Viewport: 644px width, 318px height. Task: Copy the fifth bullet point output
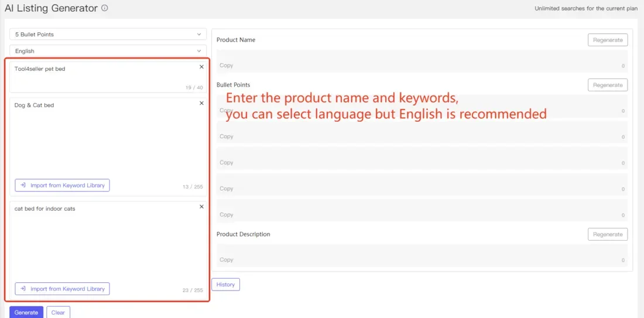click(x=227, y=214)
